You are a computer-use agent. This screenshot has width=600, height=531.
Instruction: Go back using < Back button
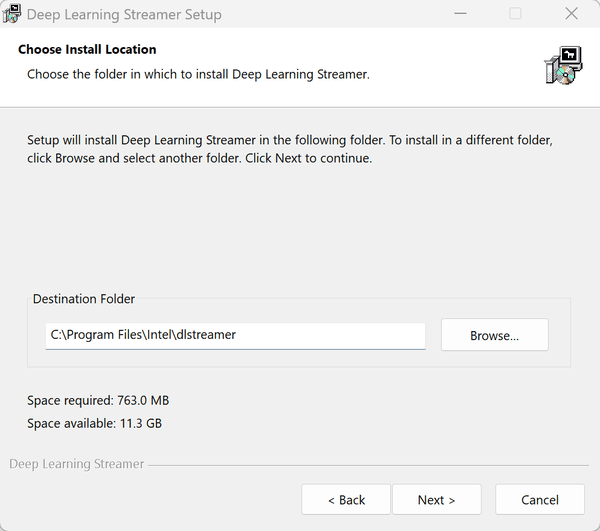[x=346, y=499]
